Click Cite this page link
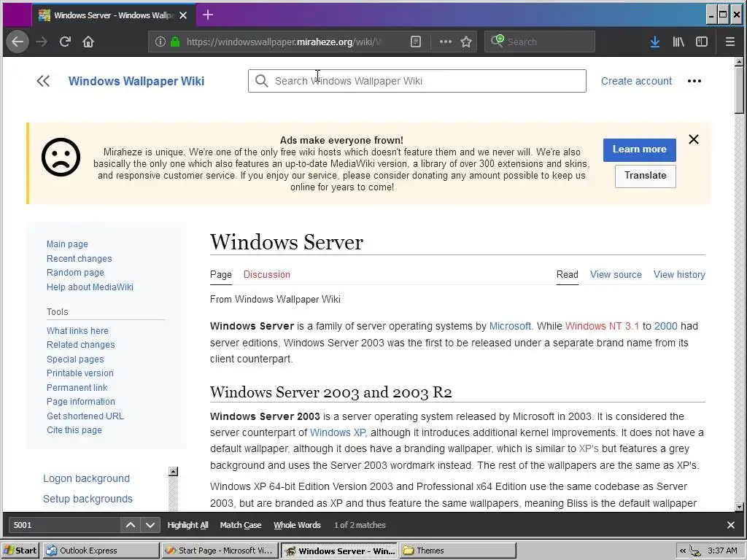Screen dimensions: 747x560 (x=74, y=430)
